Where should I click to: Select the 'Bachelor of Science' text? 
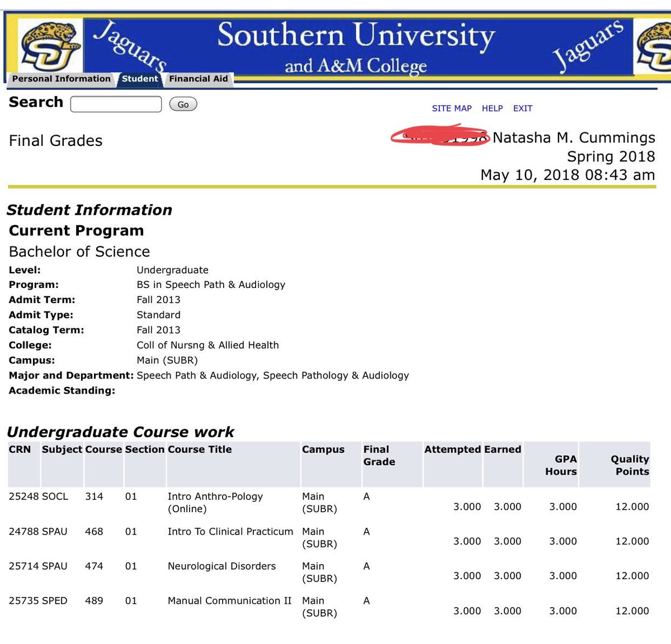(x=79, y=252)
